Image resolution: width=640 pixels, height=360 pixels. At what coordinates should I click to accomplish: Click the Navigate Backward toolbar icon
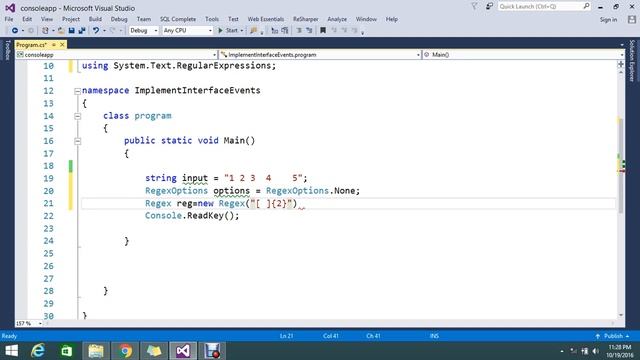(x=15, y=31)
